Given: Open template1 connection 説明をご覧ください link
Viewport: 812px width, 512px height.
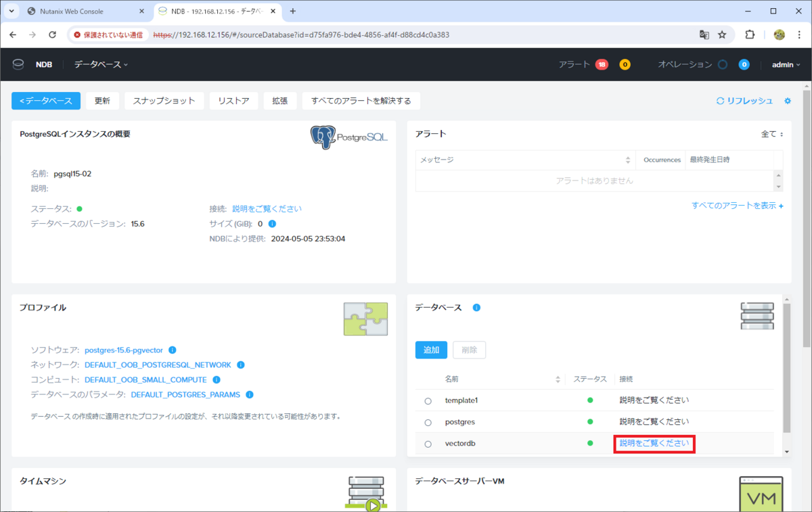Looking at the screenshot, I should coord(654,400).
